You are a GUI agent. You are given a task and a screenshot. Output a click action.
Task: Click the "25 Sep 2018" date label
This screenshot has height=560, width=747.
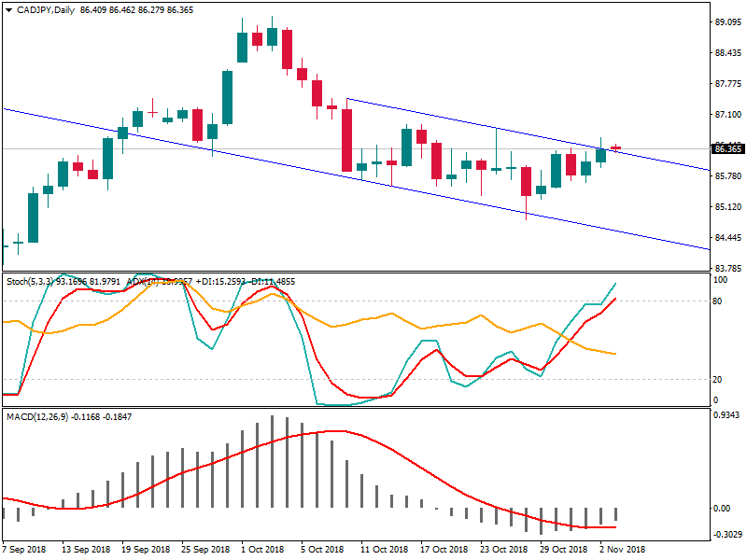click(x=205, y=550)
